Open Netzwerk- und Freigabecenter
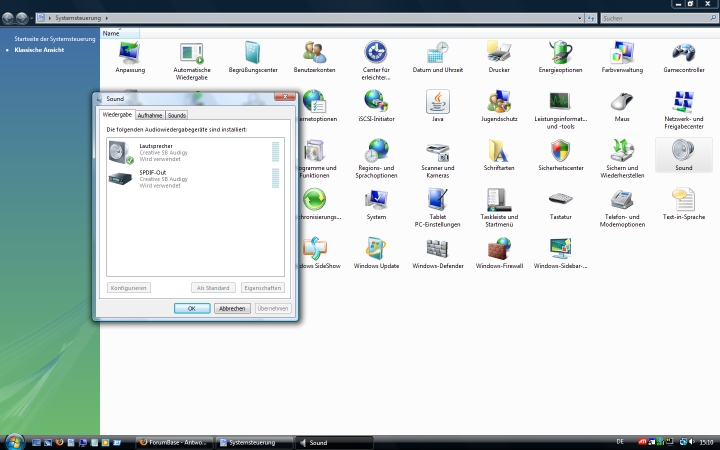The image size is (720, 450). coord(684,110)
